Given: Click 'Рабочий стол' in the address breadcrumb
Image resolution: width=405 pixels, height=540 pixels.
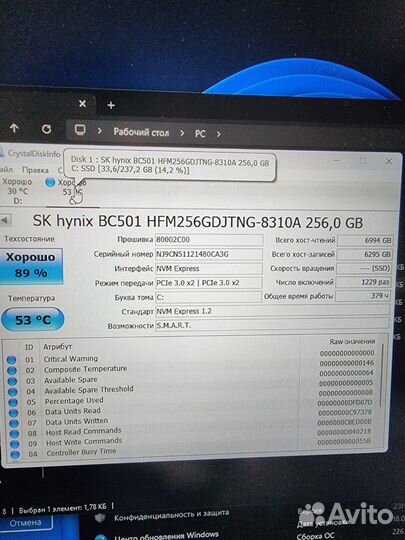Looking at the screenshot, I should (141, 132).
